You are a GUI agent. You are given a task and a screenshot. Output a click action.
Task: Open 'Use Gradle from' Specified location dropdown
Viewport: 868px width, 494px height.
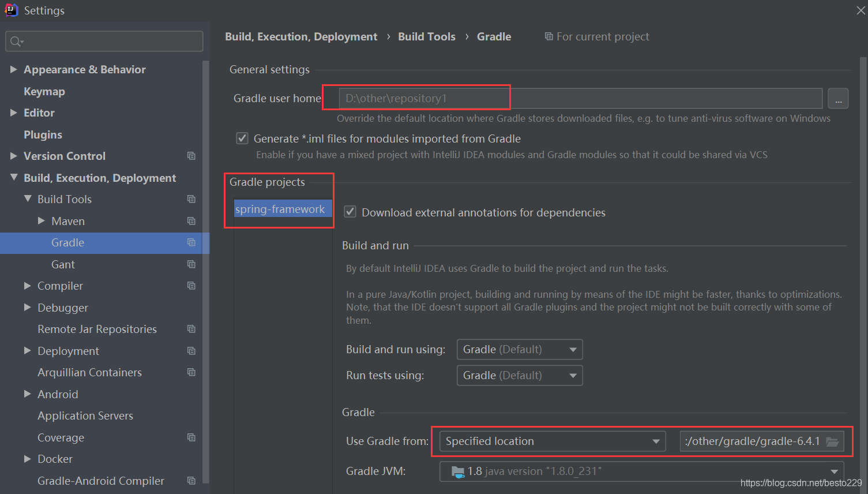coord(553,441)
